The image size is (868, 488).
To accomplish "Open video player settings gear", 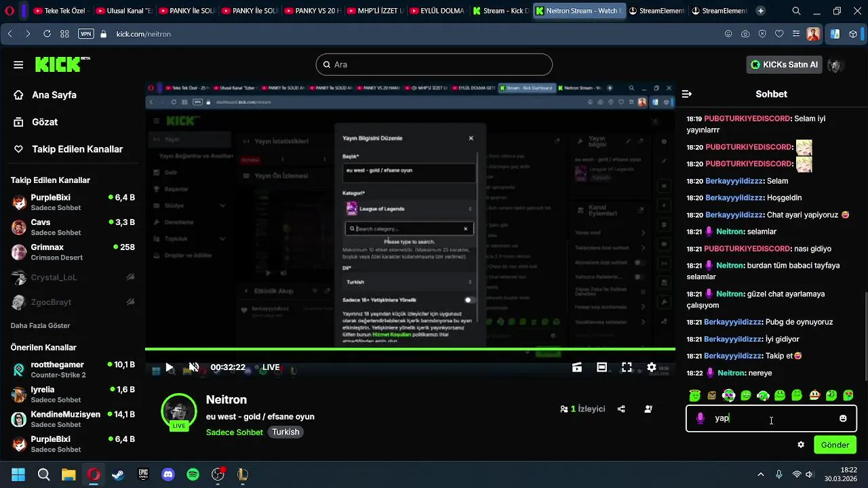I will pos(652,367).
